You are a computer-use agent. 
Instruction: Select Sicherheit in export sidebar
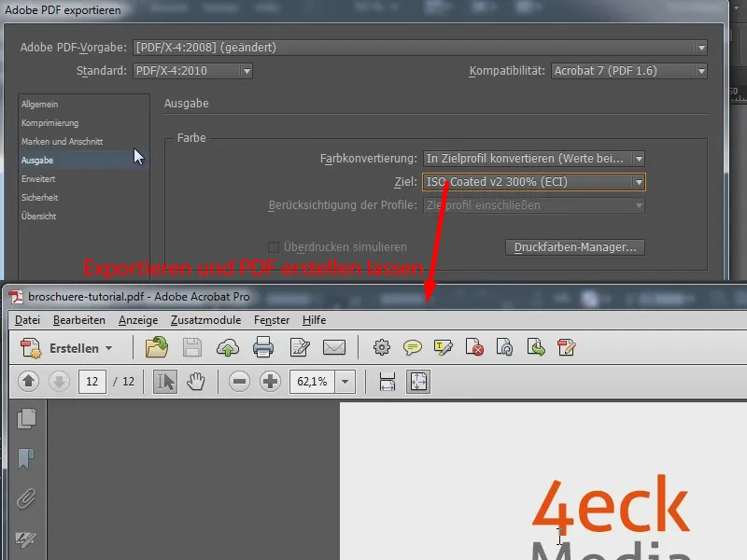[84, 198]
